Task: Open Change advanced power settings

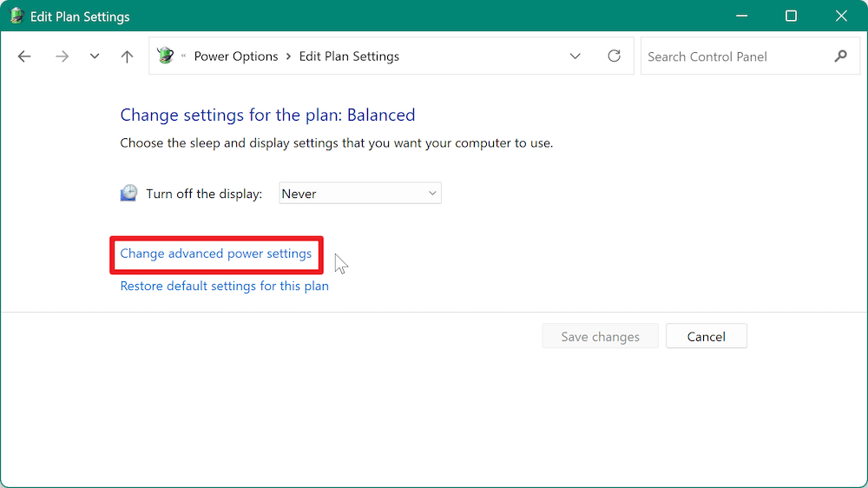Action: coord(216,254)
